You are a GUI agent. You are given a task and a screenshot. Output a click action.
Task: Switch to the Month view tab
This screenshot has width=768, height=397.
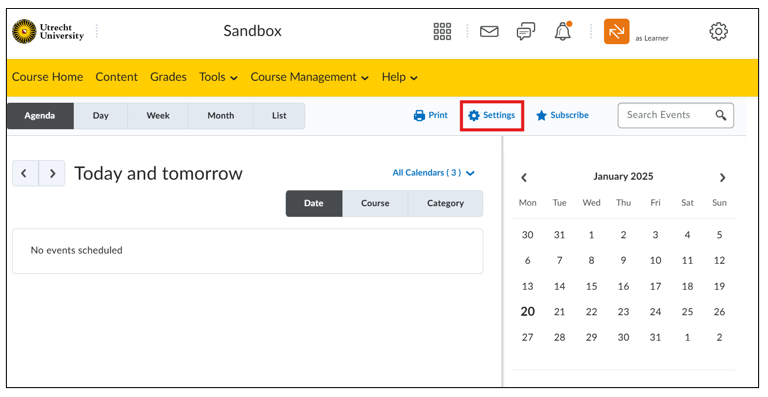(x=220, y=116)
